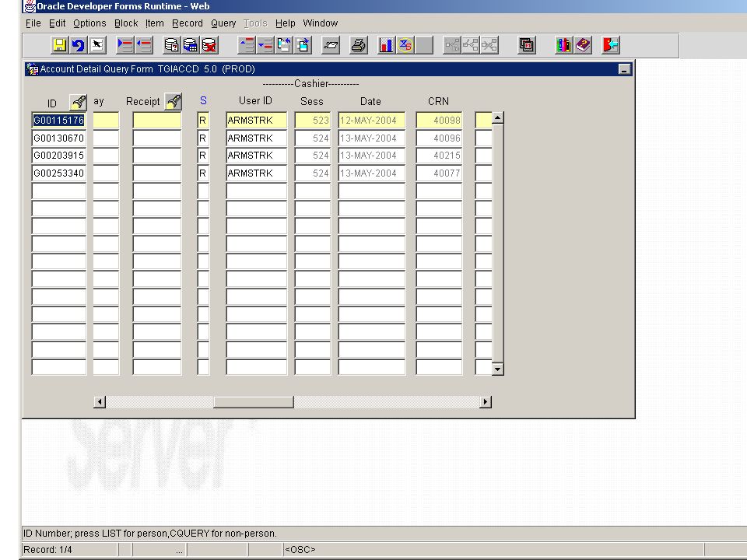This screenshot has width=747, height=560.
Task: Click the stacked windows toolbar icon
Action: (x=527, y=45)
